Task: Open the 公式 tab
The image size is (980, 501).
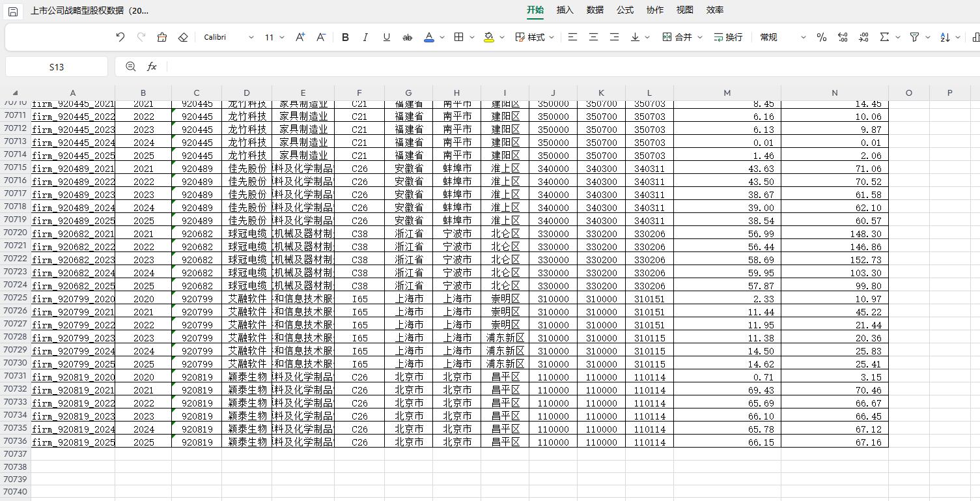Action: pyautogui.click(x=625, y=10)
